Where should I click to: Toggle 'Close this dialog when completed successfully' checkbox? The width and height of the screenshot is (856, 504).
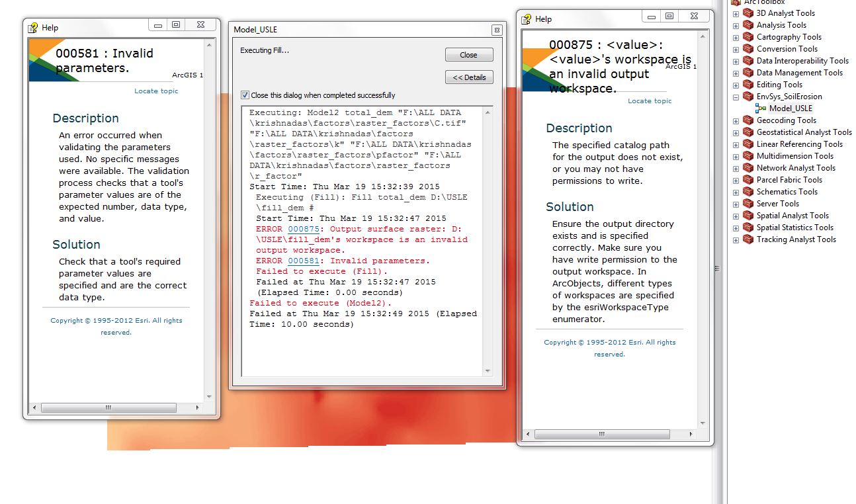pyautogui.click(x=245, y=95)
